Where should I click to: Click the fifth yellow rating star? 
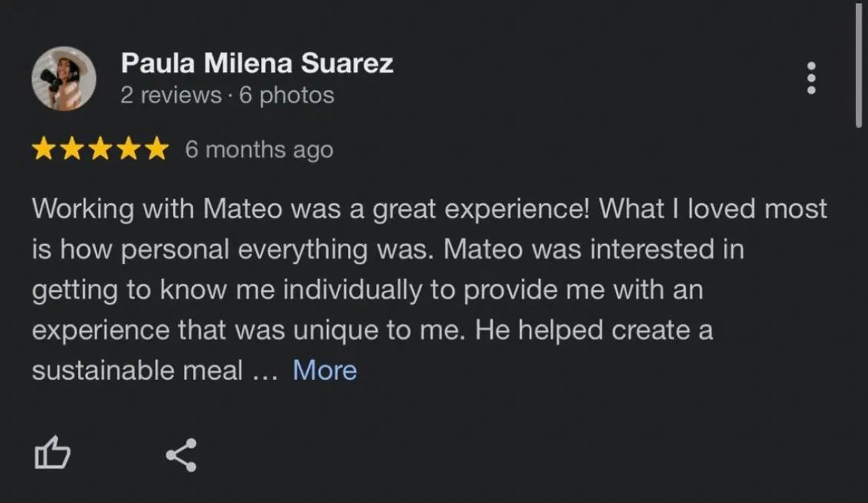(157, 150)
